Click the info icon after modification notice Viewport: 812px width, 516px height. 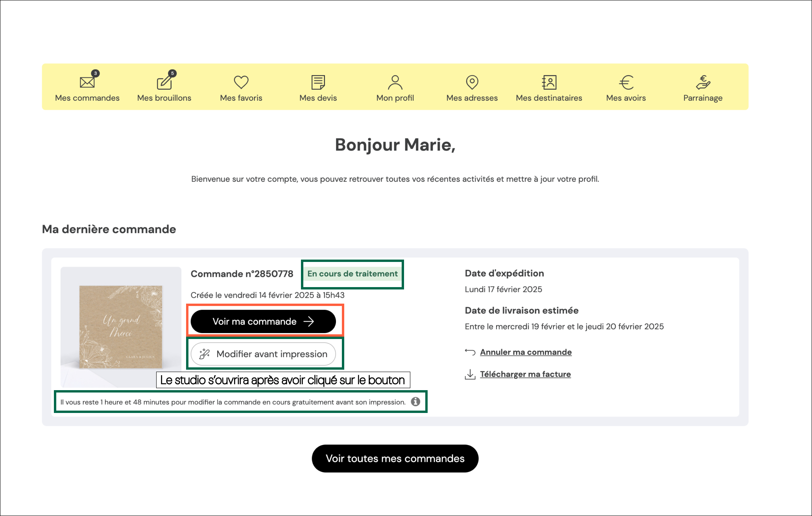pos(415,402)
